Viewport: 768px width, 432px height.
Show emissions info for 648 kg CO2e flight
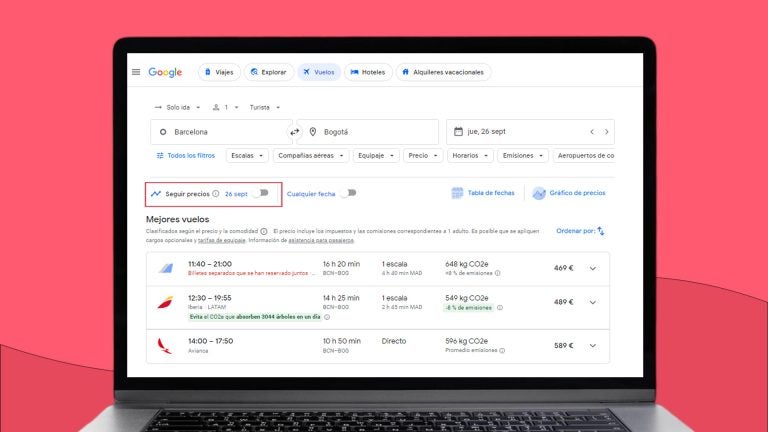[x=498, y=273]
